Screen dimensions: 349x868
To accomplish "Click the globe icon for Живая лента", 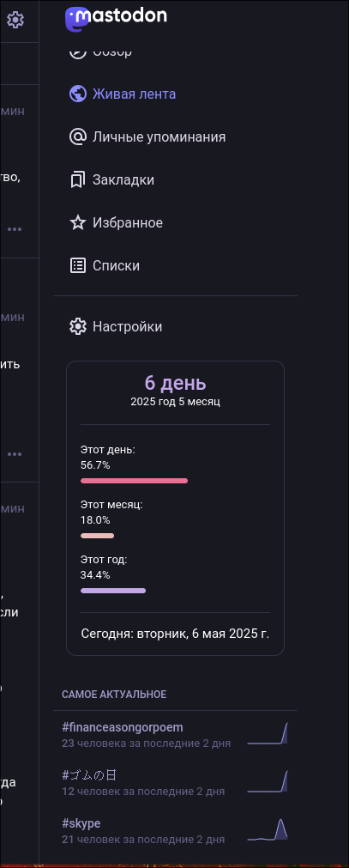I will click(x=77, y=94).
